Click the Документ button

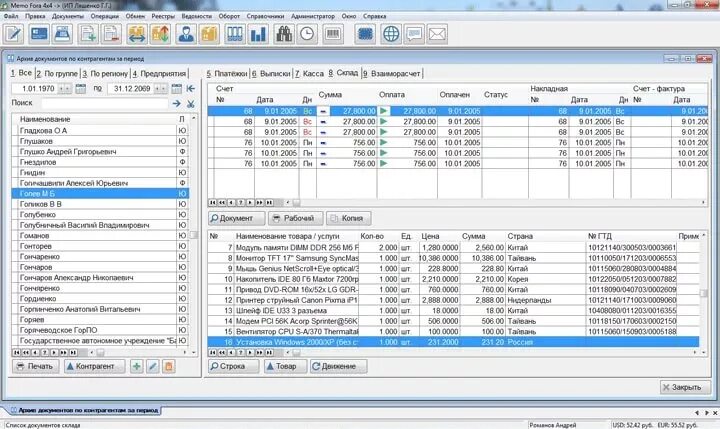coord(236,218)
